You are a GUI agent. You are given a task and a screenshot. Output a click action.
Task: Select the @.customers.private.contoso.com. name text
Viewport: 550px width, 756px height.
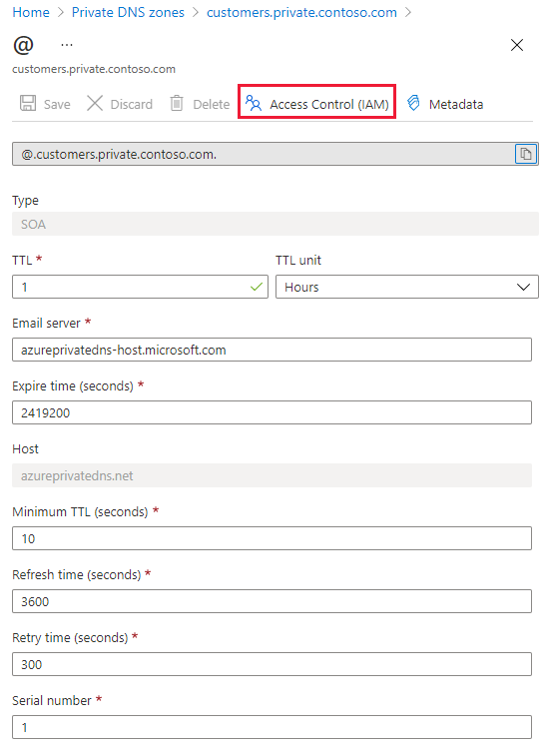pyautogui.click(x=119, y=154)
